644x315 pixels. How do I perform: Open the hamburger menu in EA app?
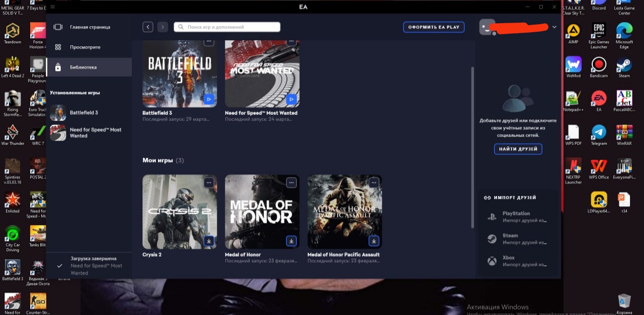[x=53, y=7]
